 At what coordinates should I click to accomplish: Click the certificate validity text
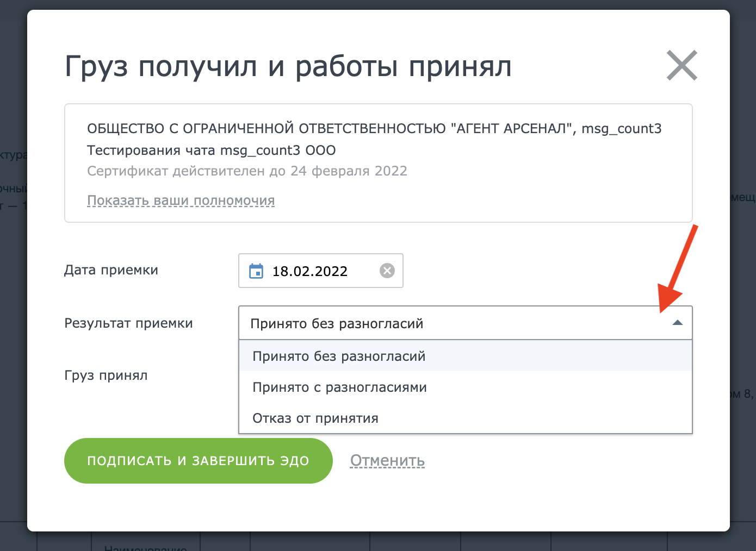247,171
